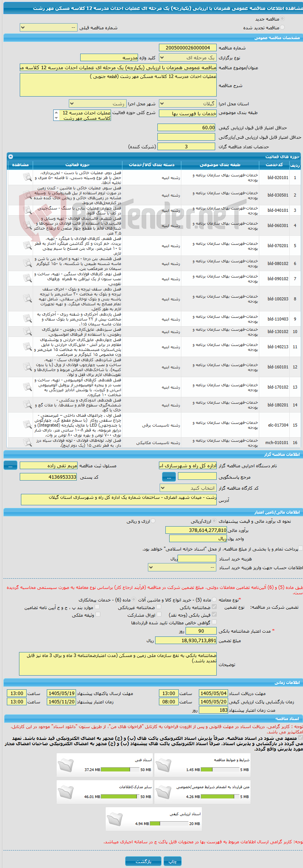Click the چاپ print button
This screenshot has width=303, height=868.
click(173, 861)
